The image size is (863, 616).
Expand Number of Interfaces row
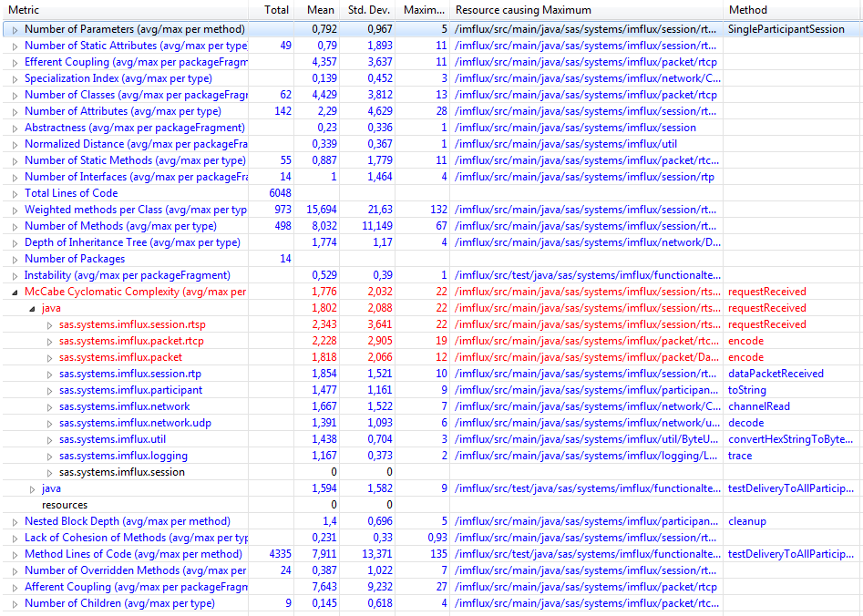pyautogui.click(x=15, y=178)
